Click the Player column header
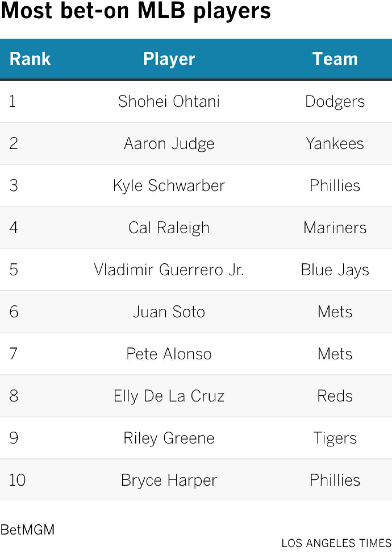 [169, 59]
